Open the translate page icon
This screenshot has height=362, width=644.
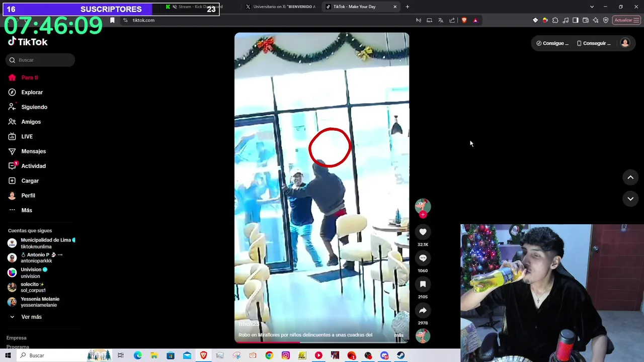click(x=441, y=20)
